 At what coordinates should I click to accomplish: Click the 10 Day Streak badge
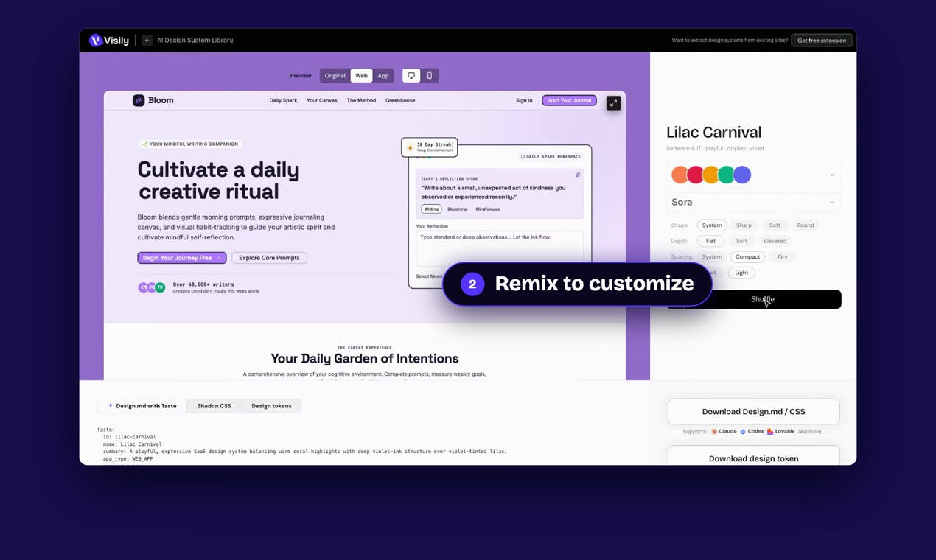coord(430,147)
